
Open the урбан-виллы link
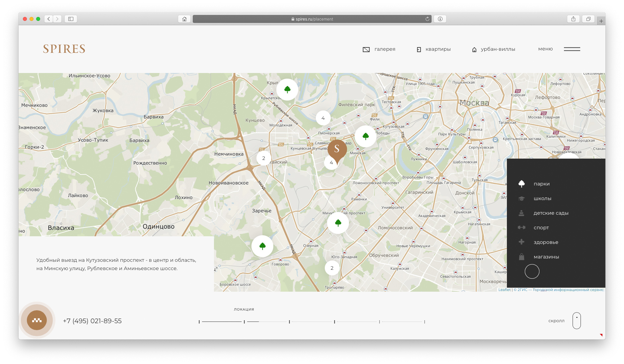[x=494, y=49]
